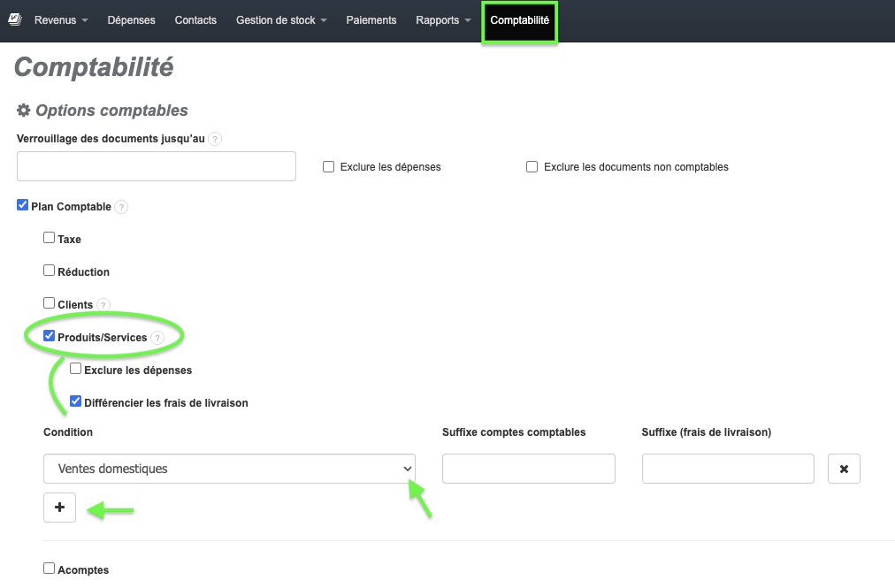Open the Contacts section

pyautogui.click(x=195, y=19)
